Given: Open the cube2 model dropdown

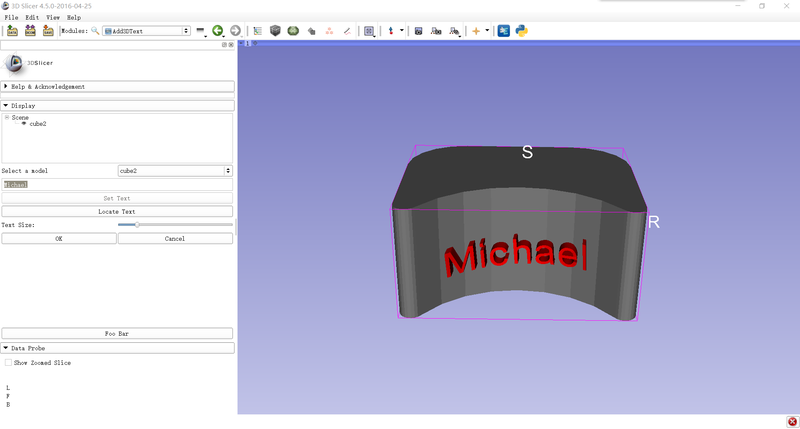Looking at the screenshot, I should click(175, 171).
